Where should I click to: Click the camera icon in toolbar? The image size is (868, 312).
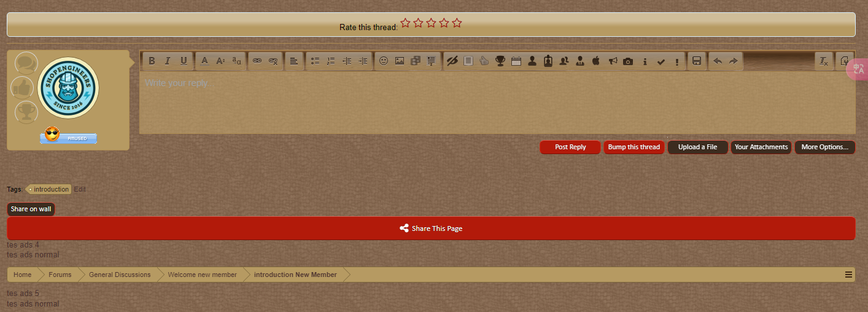click(x=628, y=61)
